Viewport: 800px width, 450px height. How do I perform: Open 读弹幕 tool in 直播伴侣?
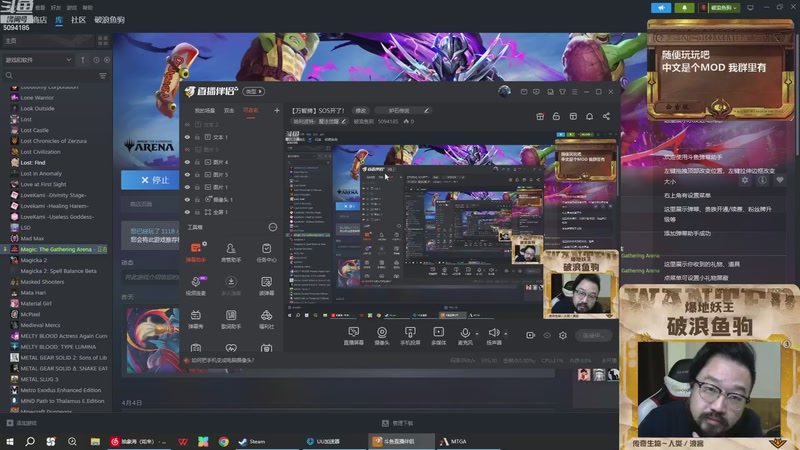[266, 285]
